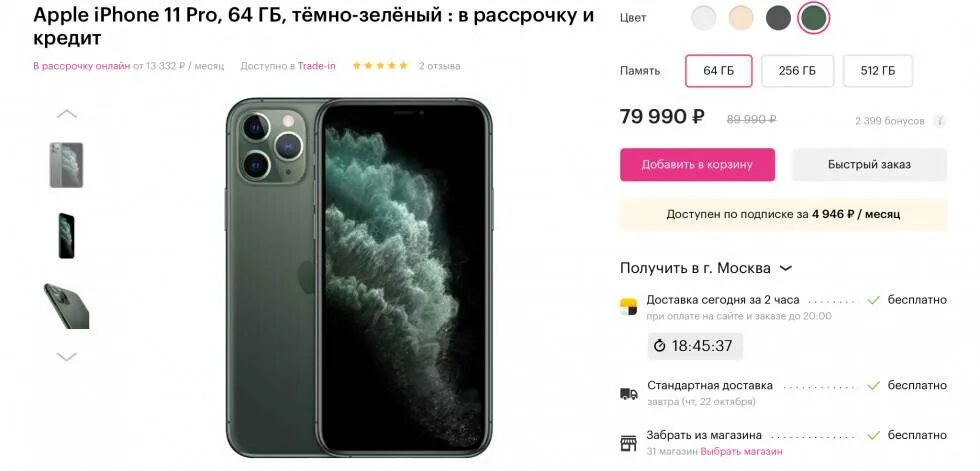Click the standard delivery truck icon
The width and height of the screenshot is (980, 471).
click(x=628, y=394)
